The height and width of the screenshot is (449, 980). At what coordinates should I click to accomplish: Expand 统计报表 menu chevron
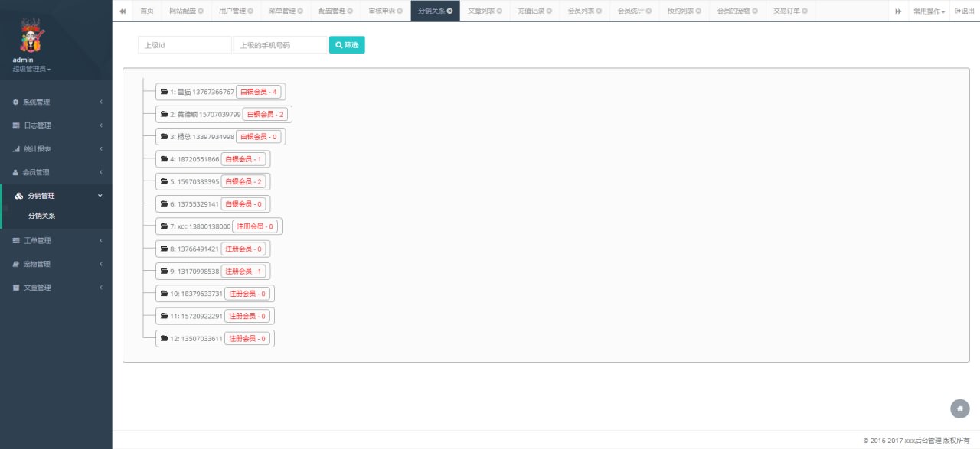coord(100,149)
